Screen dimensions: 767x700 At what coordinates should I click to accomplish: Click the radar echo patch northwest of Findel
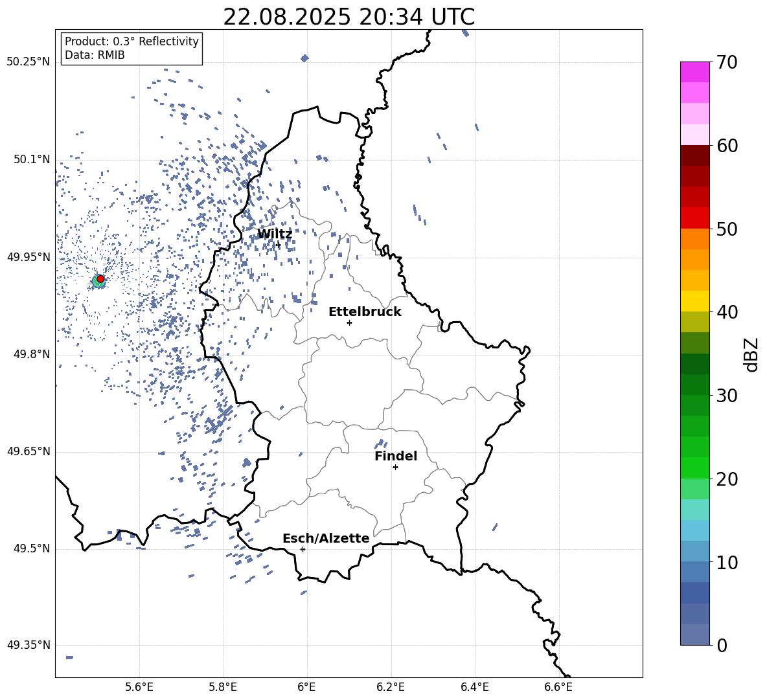click(x=380, y=444)
